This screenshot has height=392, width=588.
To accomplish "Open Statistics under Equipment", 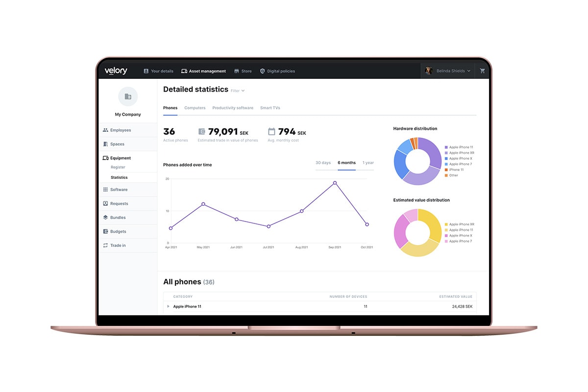I will click(x=119, y=177).
